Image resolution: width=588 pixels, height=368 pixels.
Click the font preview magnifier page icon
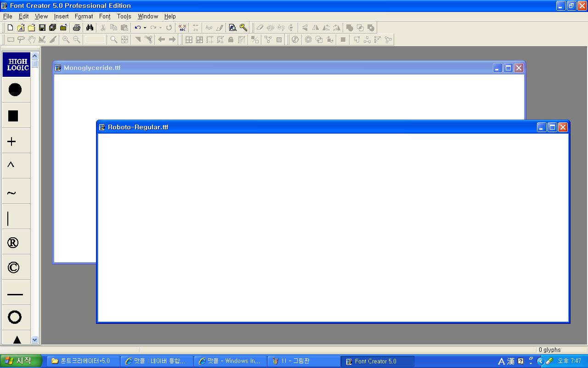[232, 28]
